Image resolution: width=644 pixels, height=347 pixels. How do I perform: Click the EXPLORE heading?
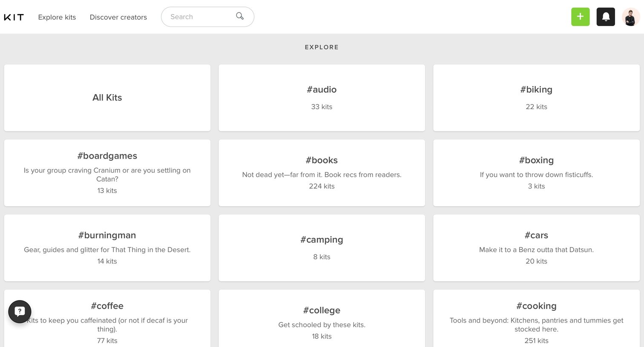[322, 47]
